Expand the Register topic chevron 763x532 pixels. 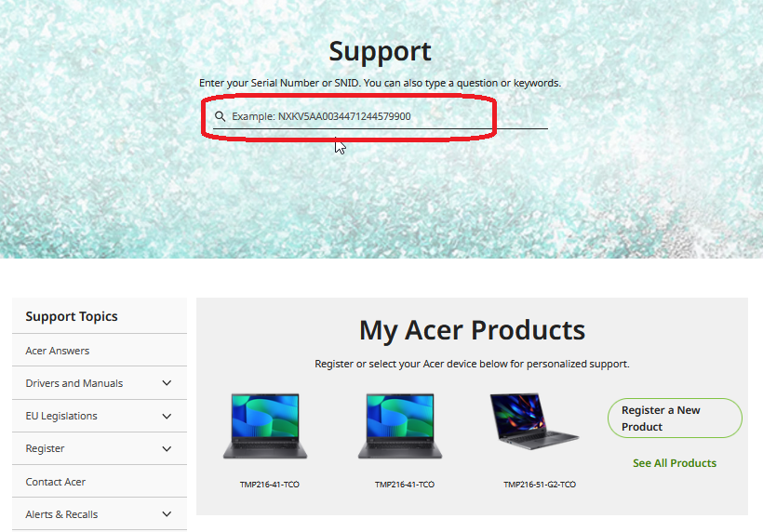167,449
